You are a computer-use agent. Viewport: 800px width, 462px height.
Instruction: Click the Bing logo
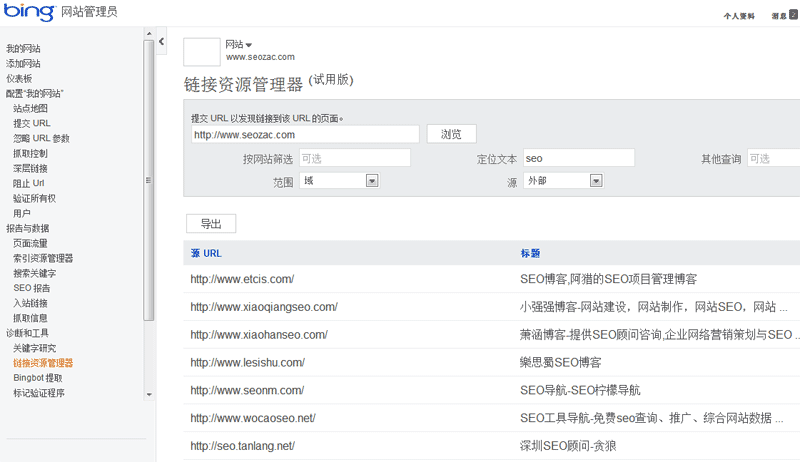click(28, 12)
